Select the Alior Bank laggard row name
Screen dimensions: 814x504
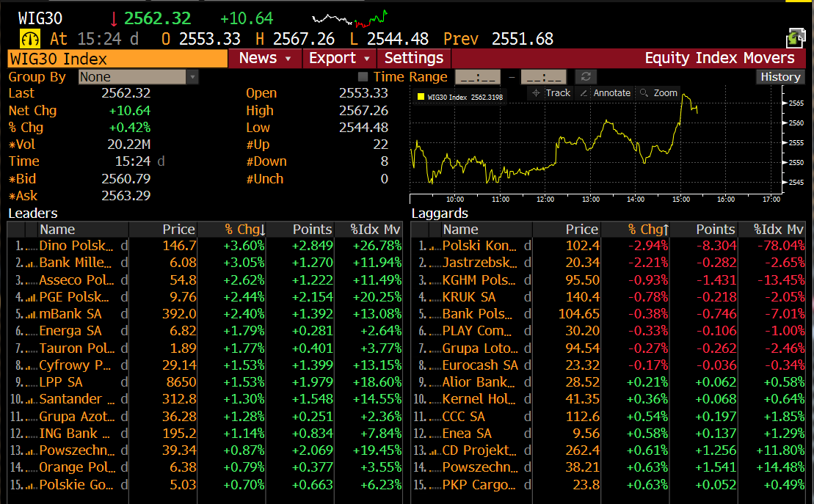point(478,382)
